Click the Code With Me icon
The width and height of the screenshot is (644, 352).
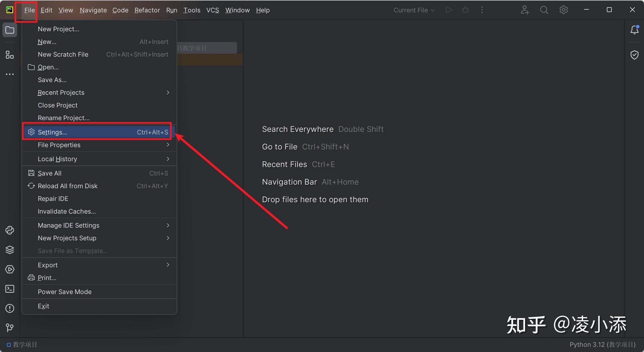click(524, 10)
